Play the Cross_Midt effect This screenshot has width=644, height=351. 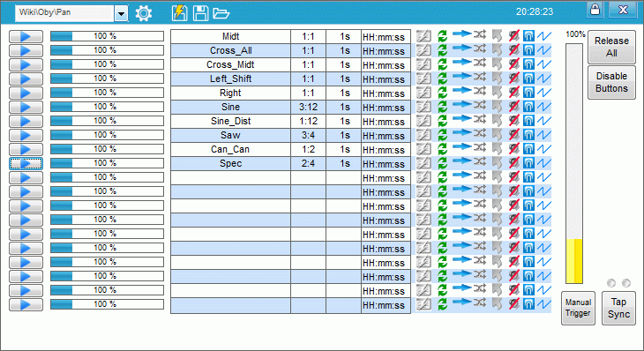click(26, 65)
